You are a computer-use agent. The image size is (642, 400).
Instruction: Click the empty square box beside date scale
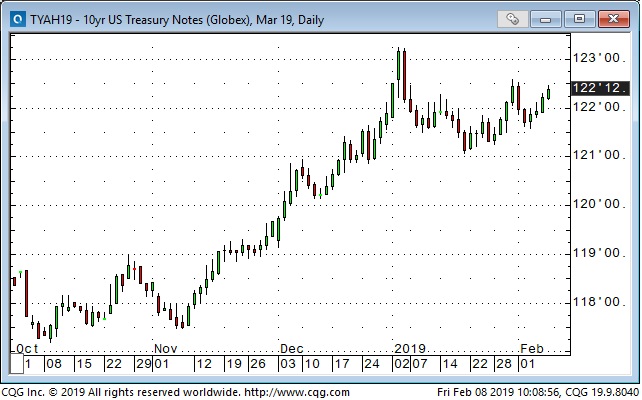point(17,364)
